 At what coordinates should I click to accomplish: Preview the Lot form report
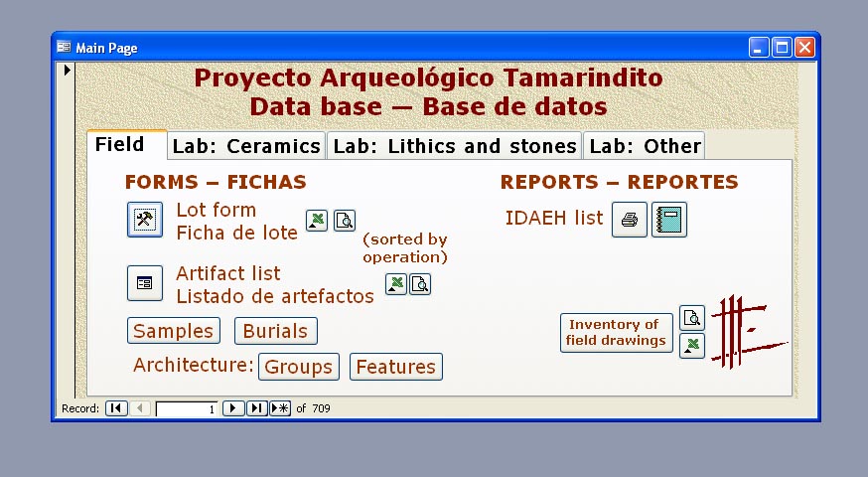coord(344,221)
